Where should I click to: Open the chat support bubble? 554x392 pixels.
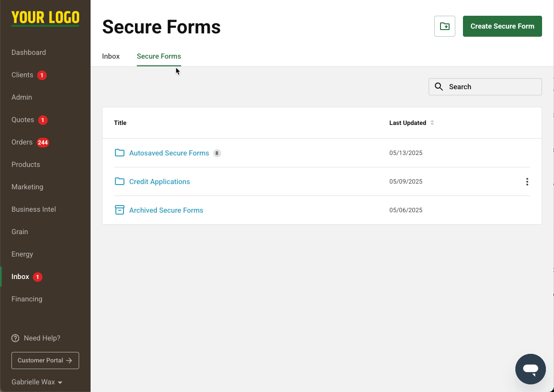(x=530, y=369)
